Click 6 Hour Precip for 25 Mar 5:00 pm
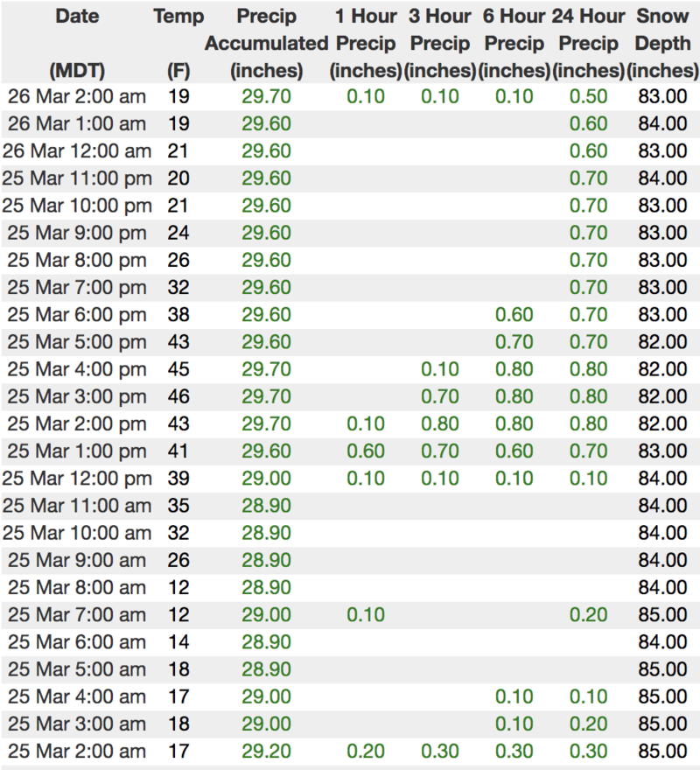This screenshot has width=700, height=770. pos(514,342)
